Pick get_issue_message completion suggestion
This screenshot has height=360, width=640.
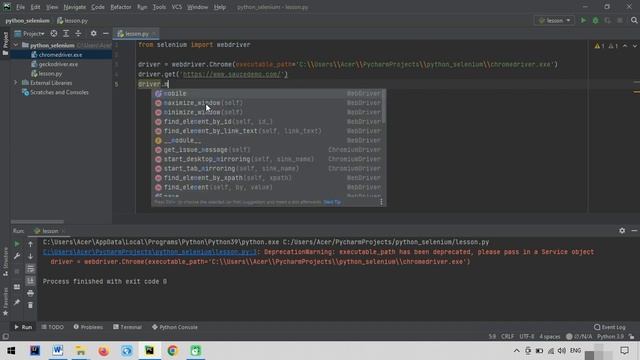(268, 150)
